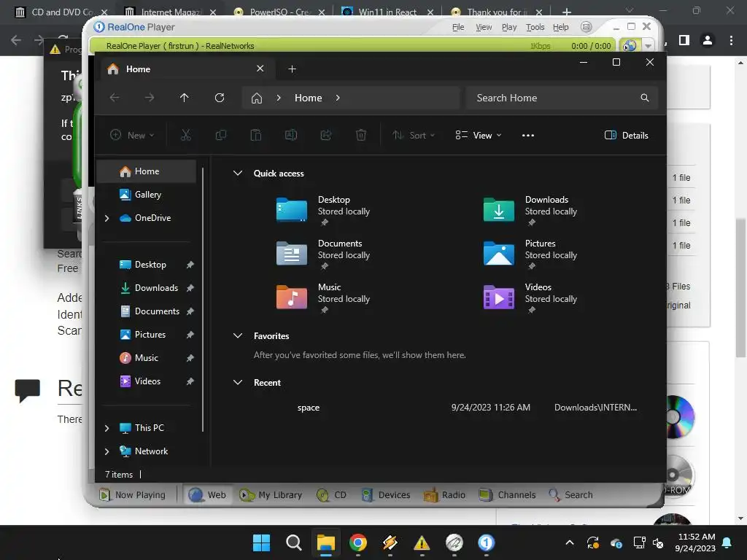
Task: Unpin Desktop from sidebar
Action: click(190, 265)
